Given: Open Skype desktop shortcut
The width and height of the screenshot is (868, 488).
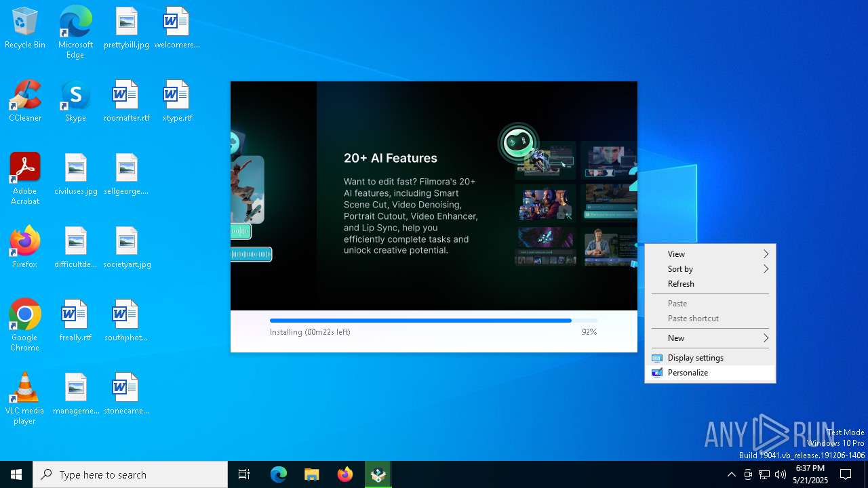Looking at the screenshot, I should point(75,101).
